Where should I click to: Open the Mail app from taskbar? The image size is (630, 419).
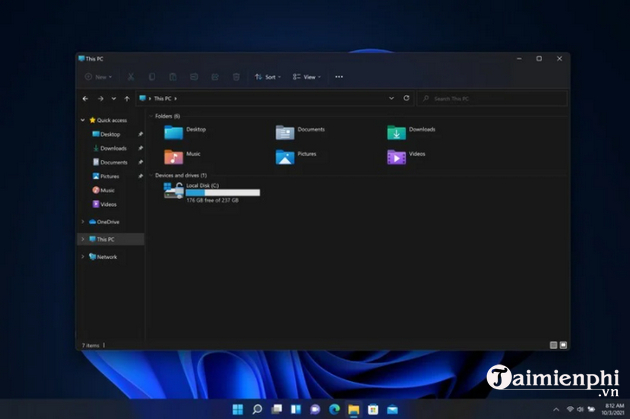(393, 409)
